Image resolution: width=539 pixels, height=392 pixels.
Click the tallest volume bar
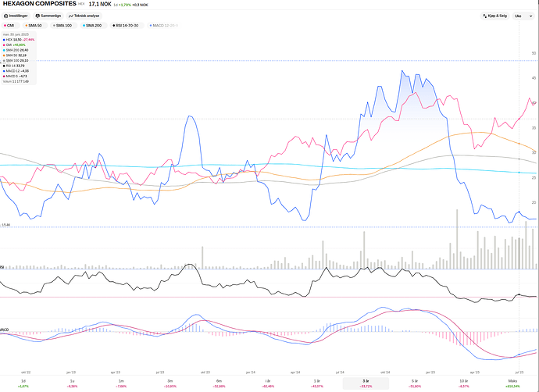pyautogui.click(x=457, y=239)
